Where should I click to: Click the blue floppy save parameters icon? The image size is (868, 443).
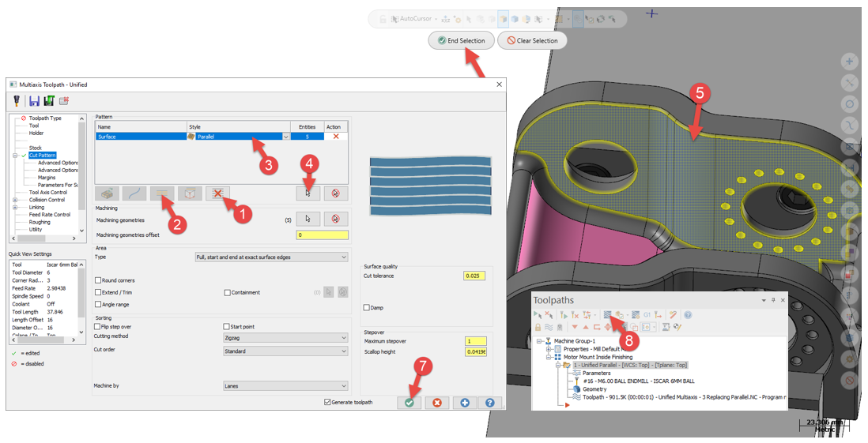pyautogui.click(x=34, y=100)
